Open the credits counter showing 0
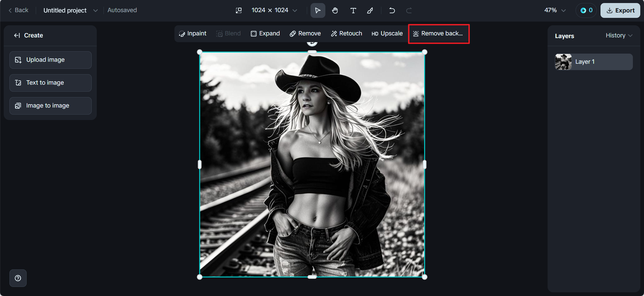The height and width of the screenshot is (296, 644). tap(586, 10)
